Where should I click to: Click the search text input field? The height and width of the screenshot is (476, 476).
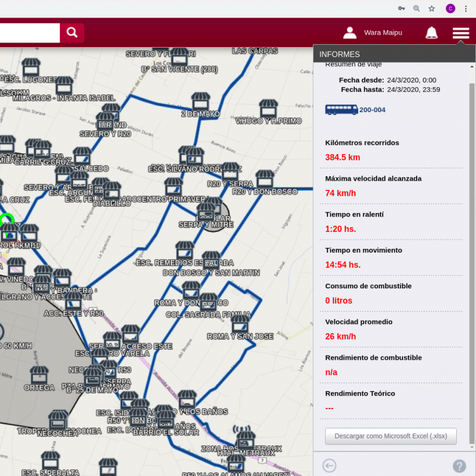coord(28,33)
